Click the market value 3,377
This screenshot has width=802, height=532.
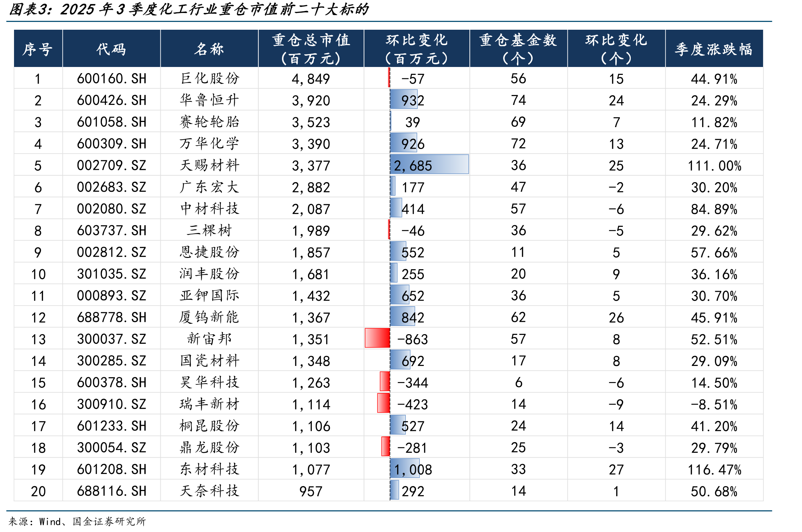311,166
